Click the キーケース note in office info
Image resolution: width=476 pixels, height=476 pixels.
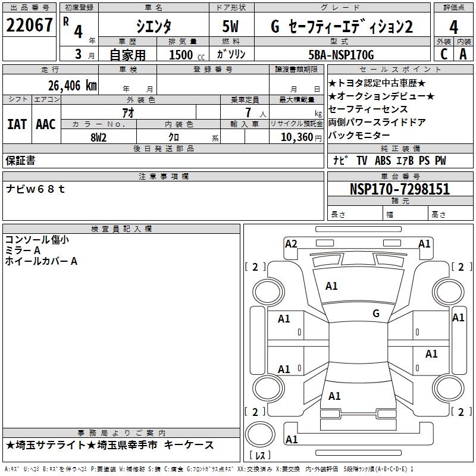[x=189, y=445]
